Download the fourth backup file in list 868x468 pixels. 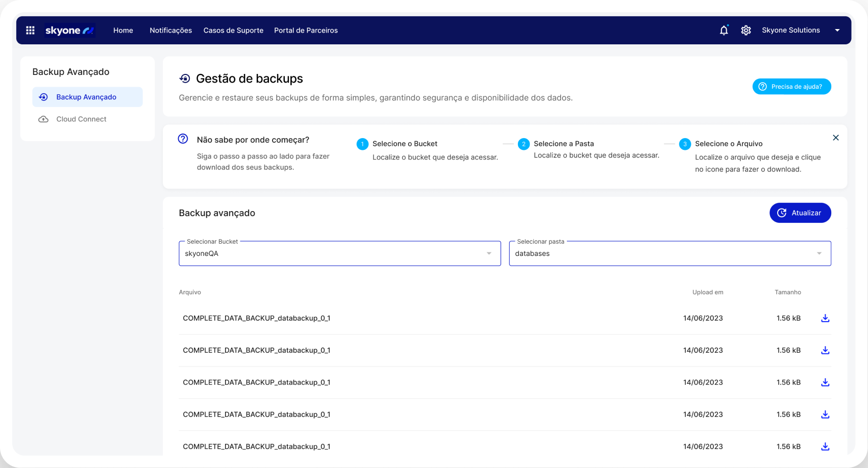825,414
